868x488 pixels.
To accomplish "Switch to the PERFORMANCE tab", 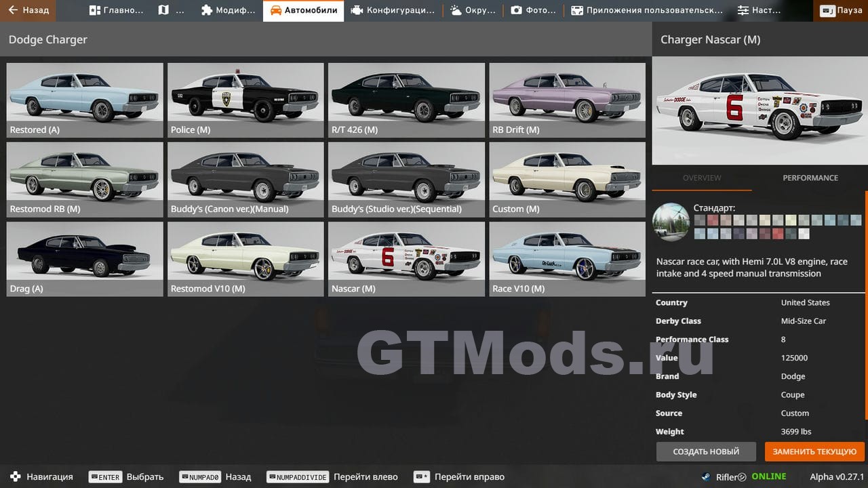I will 810,178.
